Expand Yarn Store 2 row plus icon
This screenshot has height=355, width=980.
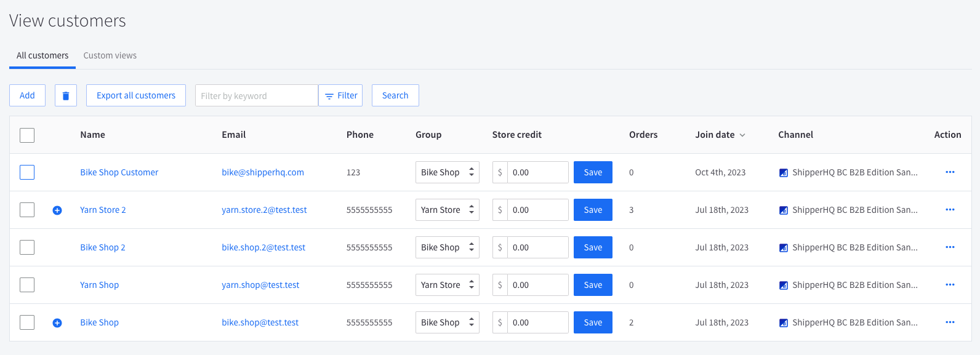pyautogui.click(x=57, y=210)
